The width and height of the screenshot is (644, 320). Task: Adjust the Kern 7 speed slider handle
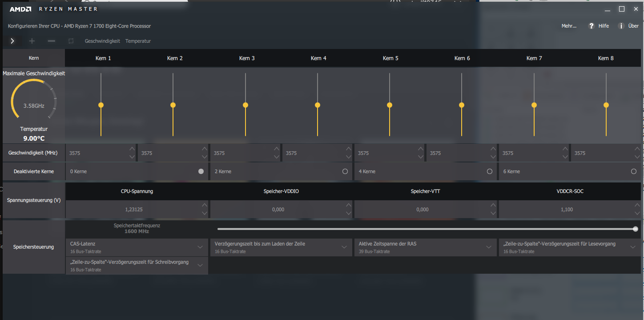tap(534, 105)
